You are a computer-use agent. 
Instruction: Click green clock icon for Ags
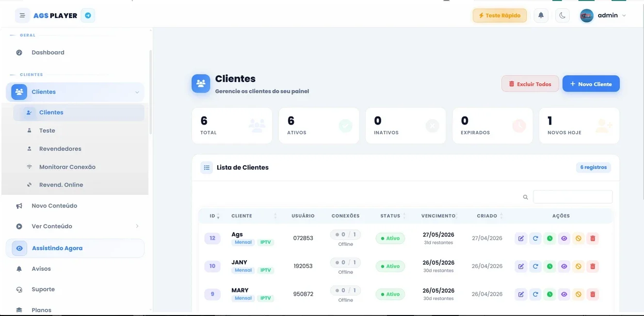click(x=549, y=238)
